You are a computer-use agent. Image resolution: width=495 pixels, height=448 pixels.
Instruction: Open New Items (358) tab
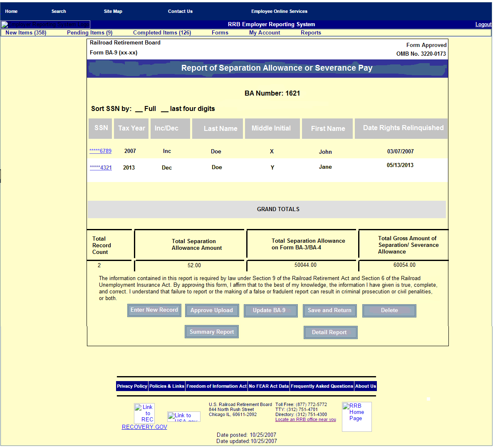pos(26,33)
